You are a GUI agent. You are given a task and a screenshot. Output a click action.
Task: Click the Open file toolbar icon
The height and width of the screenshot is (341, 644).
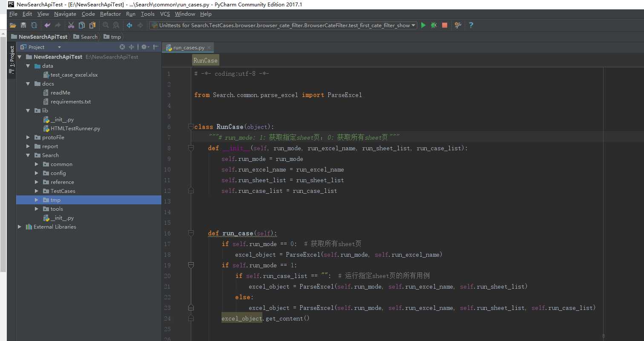tap(13, 26)
